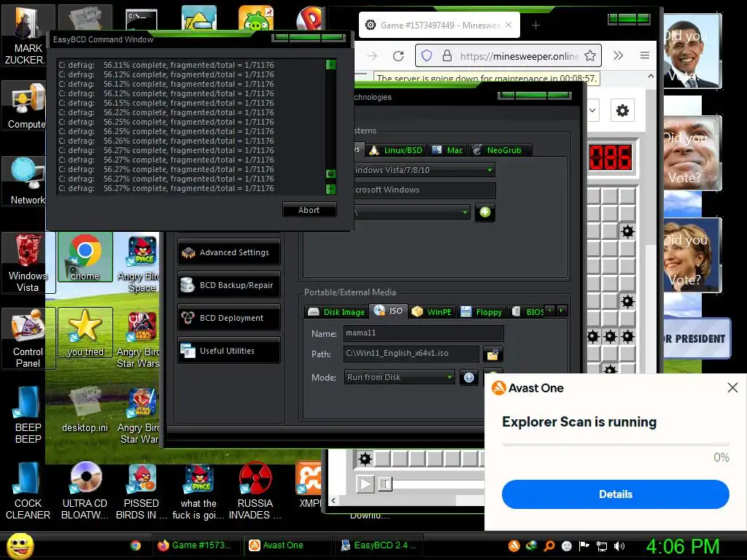This screenshot has width=747, height=560.
Task: Select the ISO tab
Action: coord(389,311)
